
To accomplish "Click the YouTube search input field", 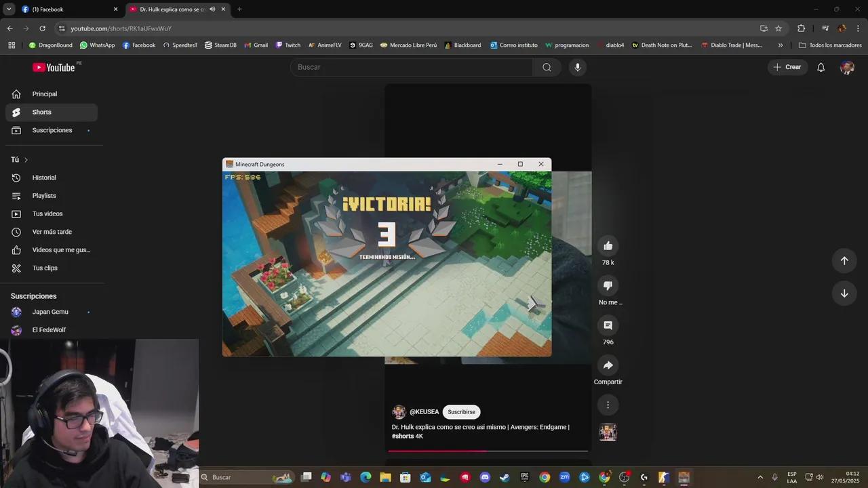I will (412, 67).
